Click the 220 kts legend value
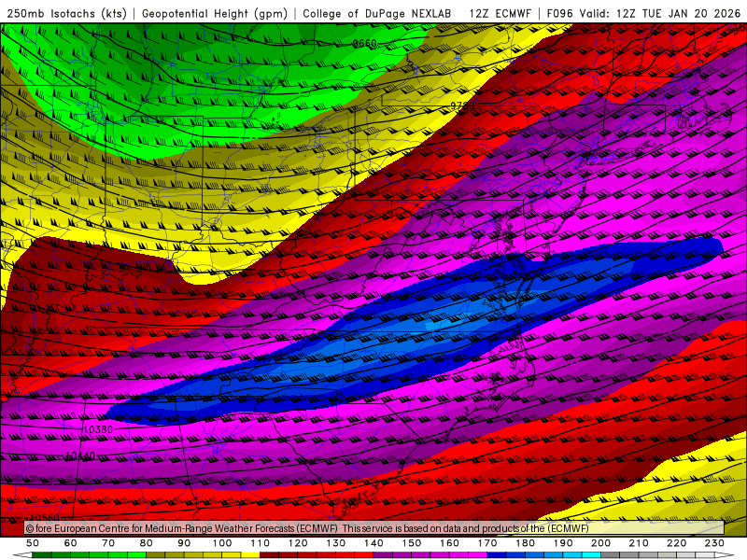The width and height of the screenshot is (747, 560). point(676,543)
